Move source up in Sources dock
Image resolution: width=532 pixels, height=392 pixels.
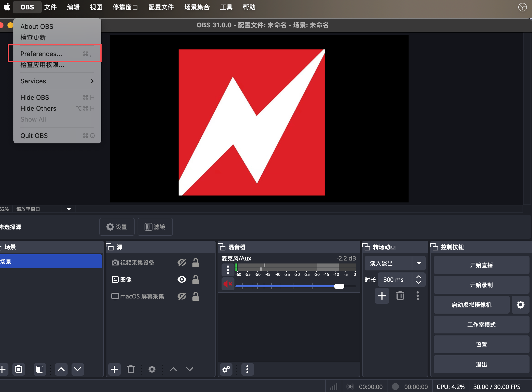pos(173,369)
